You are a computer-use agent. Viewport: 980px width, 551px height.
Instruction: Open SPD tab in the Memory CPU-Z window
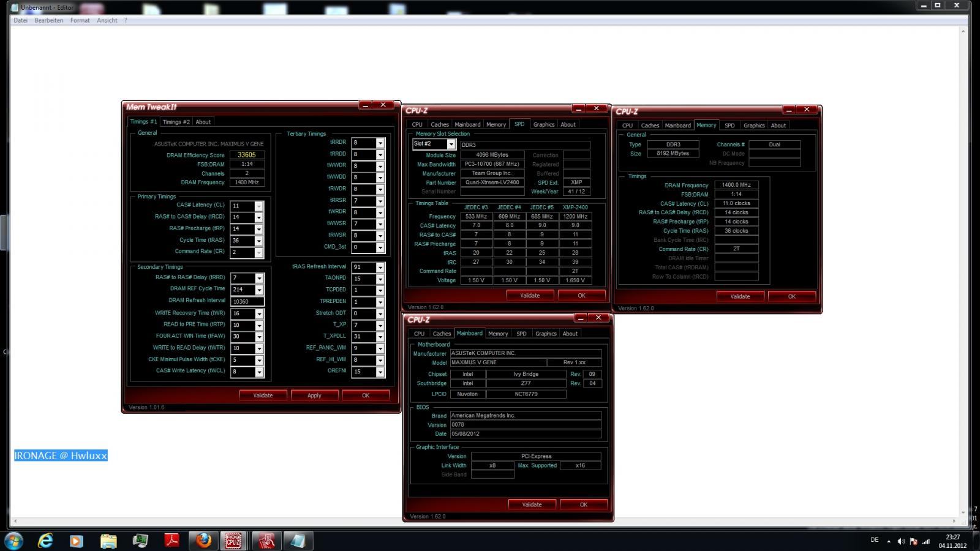tap(729, 126)
